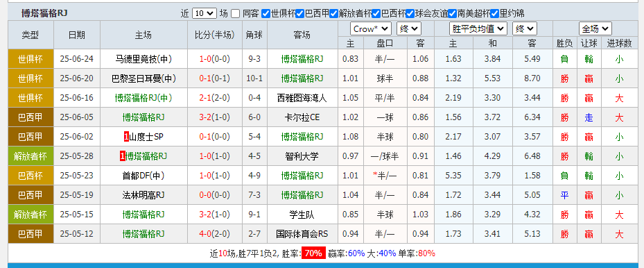Uncheck the 南美超杯 filter checkbox

click(453, 14)
